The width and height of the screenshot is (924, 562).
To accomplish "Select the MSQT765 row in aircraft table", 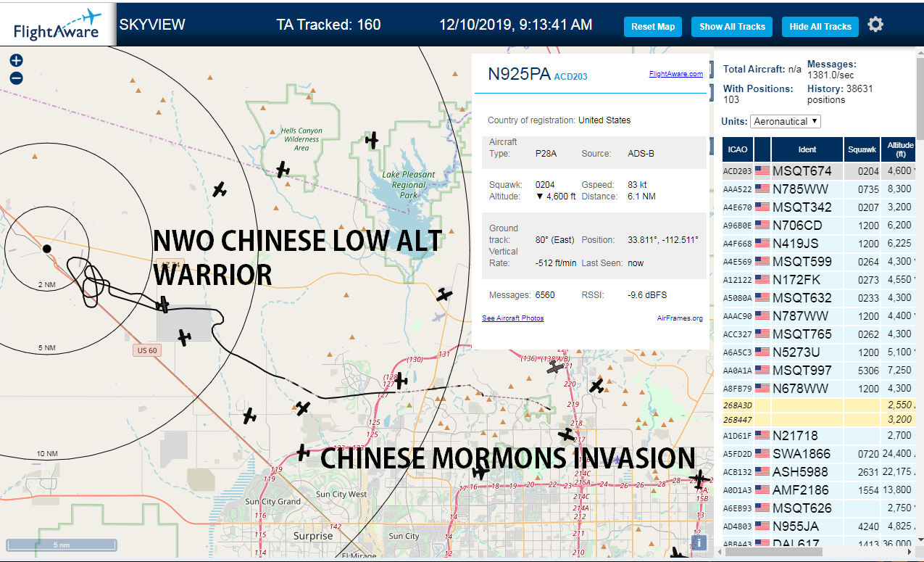I will (x=820, y=334).
